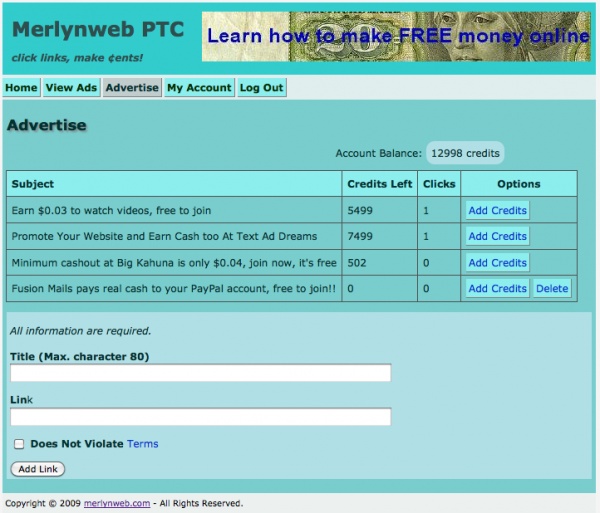Click the 'click links, make ¢ents!' tagline
600x513 pixels.
pos(77,58)
